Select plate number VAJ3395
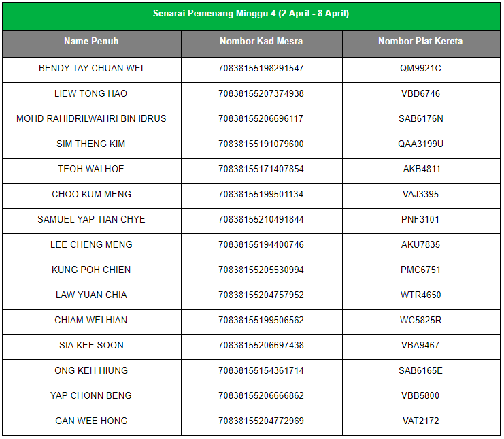504x439 pixels. coord(420,195)
